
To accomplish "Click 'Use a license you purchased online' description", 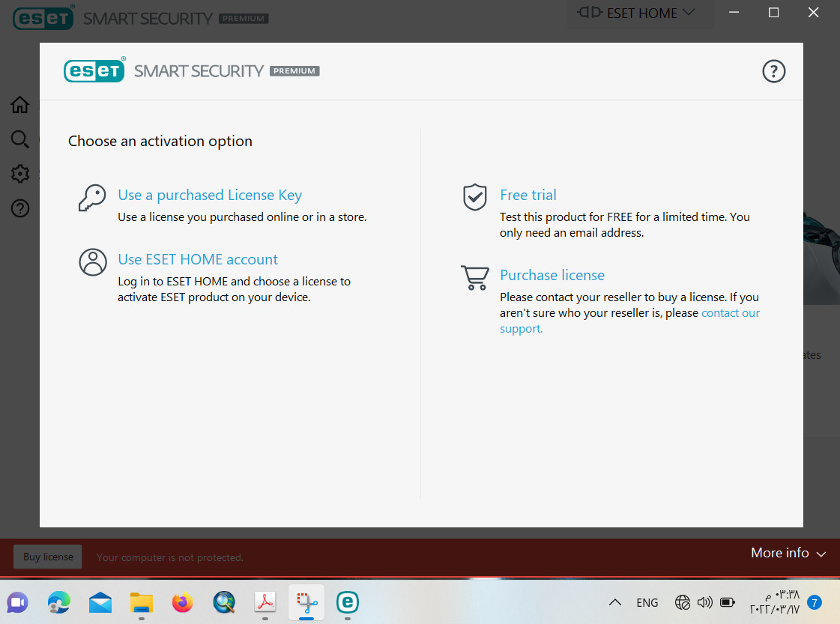I will (242, 217).
